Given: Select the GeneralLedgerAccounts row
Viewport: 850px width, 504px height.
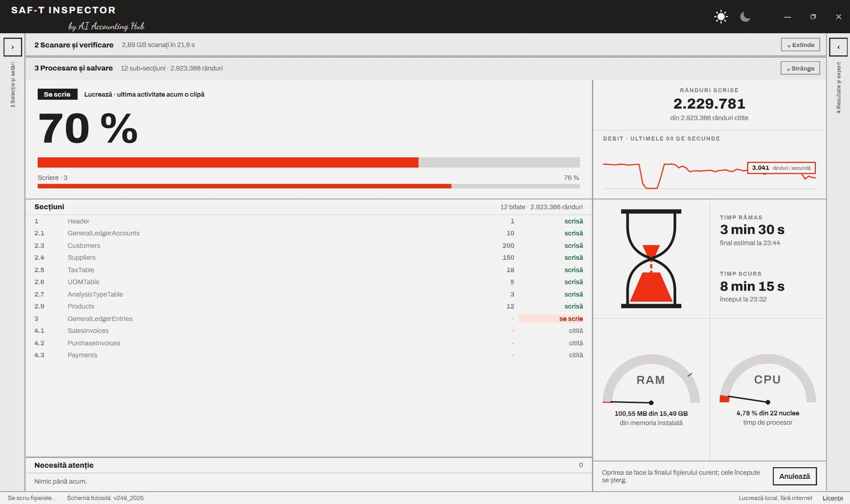Looking at the screenshot, I should 309,233.
